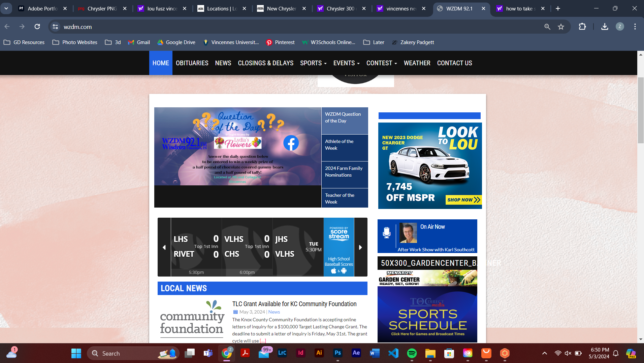This screenshot has width=644, height=363.
Task: Open the 3d bookmark folder
Action: pos(113,42)
